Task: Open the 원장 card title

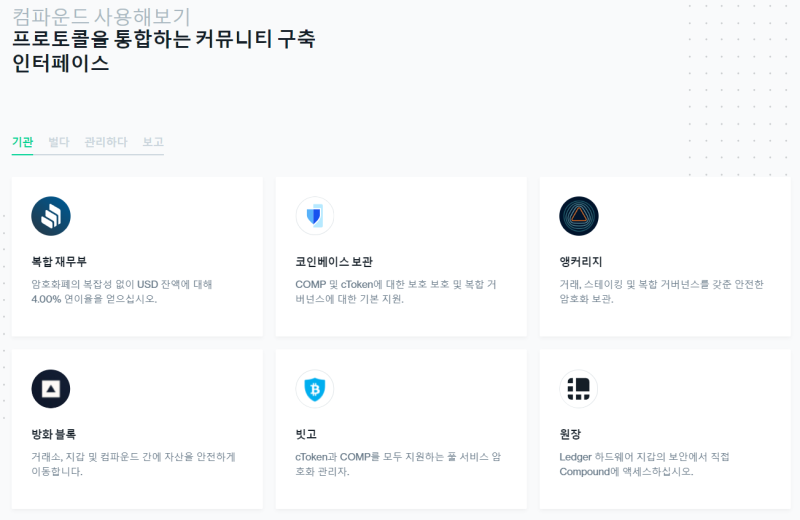Action: tap(570, 434)
